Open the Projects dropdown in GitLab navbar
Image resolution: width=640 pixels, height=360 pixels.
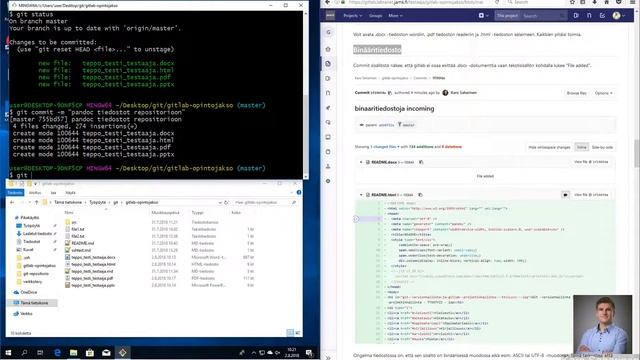353,16
